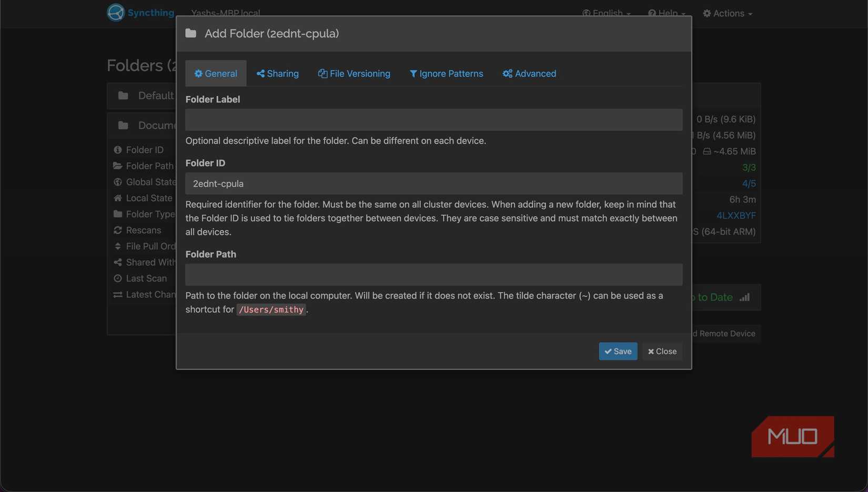The height and width of the screenshot is (492, 868).
Task: Open the Help dropdown menu
Action: click(667, 13)
